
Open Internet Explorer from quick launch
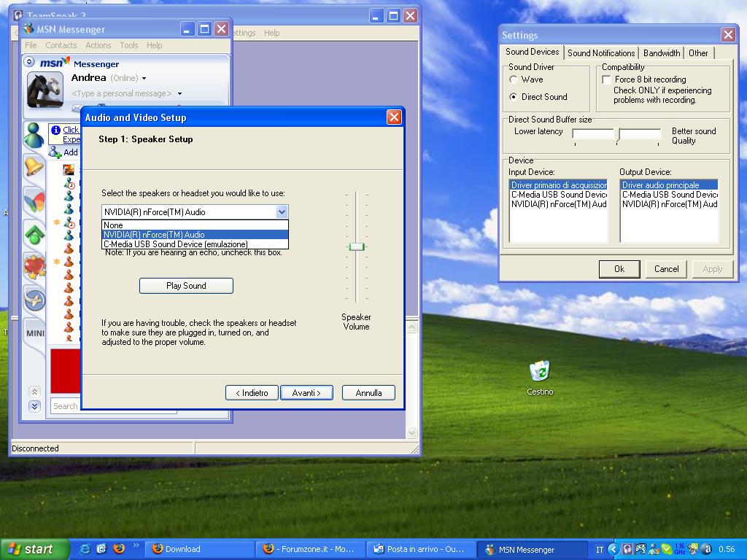[85, 548]
